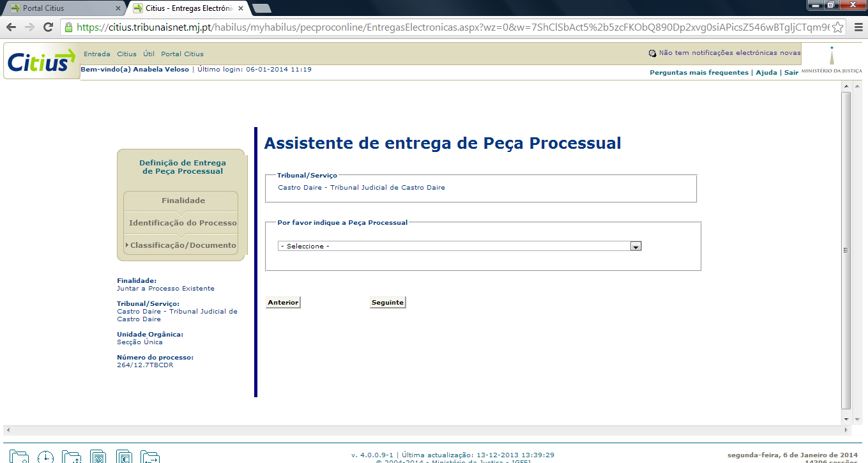Bookmark page with the star icon

pos(838,27)
